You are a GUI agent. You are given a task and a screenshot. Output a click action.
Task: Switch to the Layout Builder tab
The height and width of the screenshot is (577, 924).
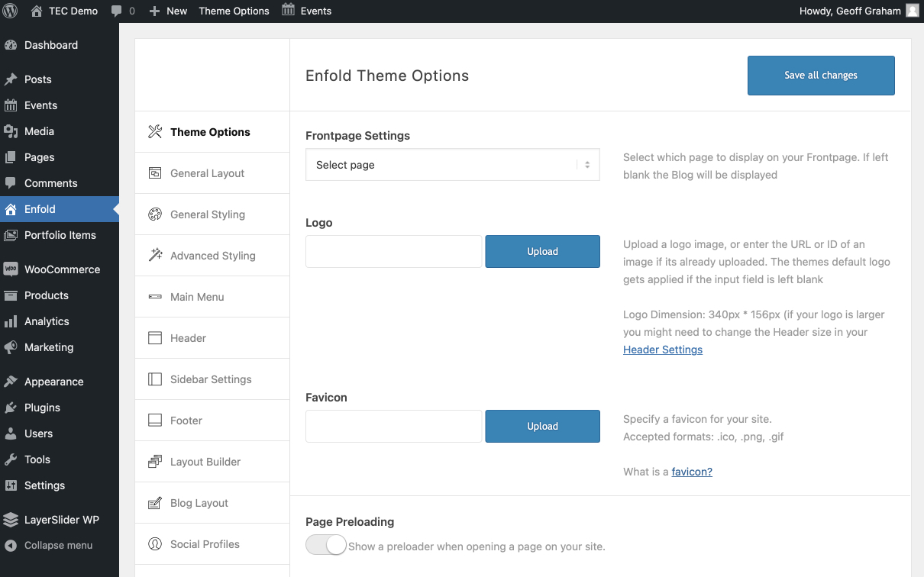[212, 462]
